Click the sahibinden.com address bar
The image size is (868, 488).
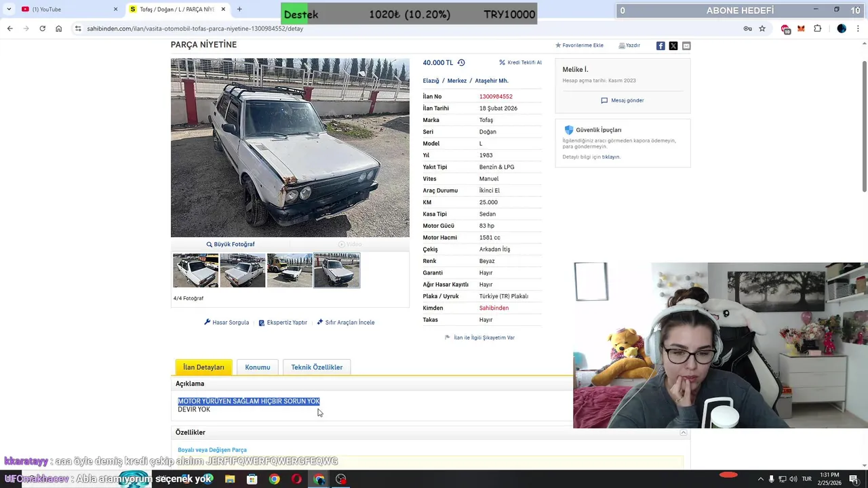(x=407, y=28)
